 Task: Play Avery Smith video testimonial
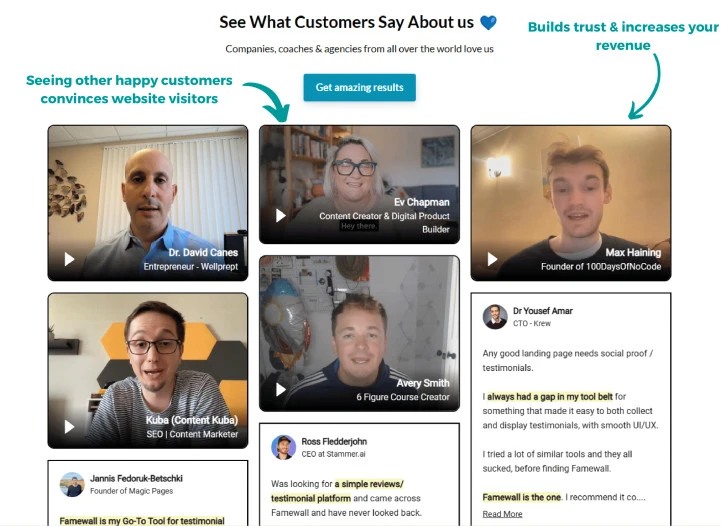pyautogui.click(x=280, y=389)
